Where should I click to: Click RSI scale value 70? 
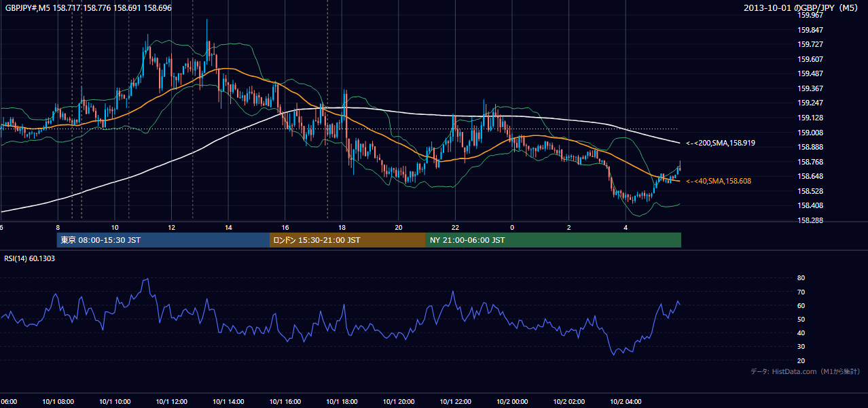(x=801, y=292)
